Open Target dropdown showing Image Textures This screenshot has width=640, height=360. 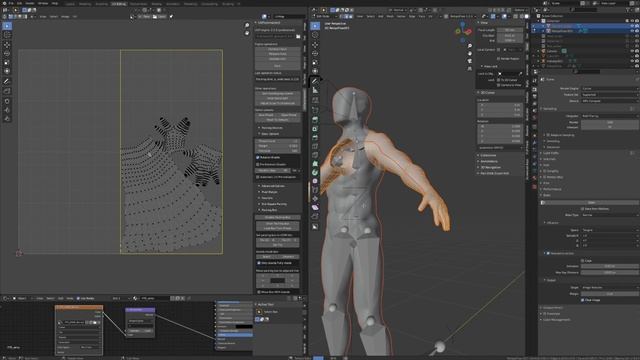[610, 288]
